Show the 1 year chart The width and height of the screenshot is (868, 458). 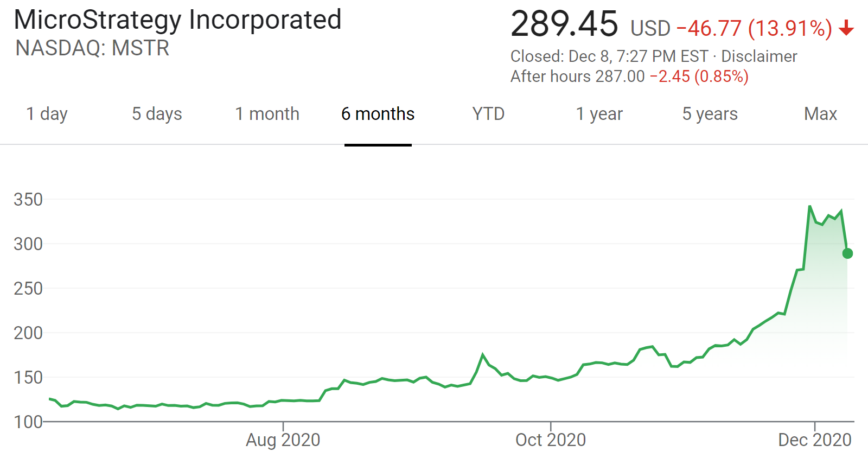tap(599, 114)
